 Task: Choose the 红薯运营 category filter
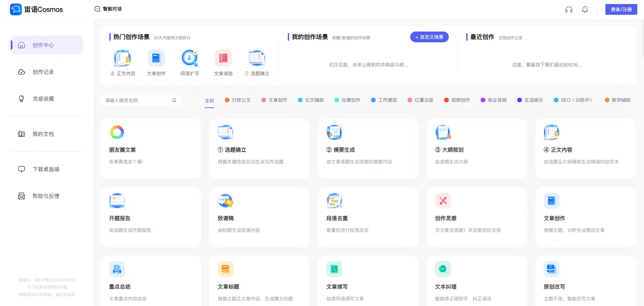point(420,100)
